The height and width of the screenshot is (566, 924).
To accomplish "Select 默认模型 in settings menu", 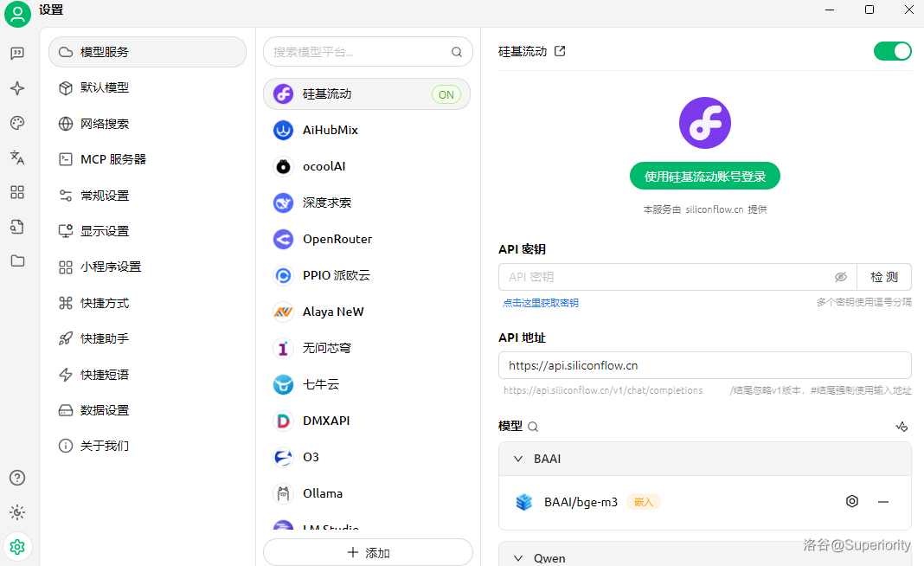I will pyautogui.click(x=105, y=87).
